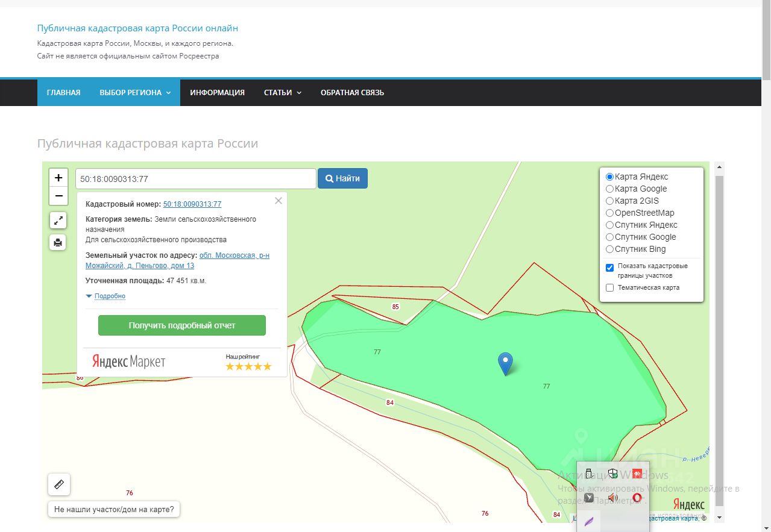
Task: Go to the Информация menu item
Action: (x=217, y=93)
